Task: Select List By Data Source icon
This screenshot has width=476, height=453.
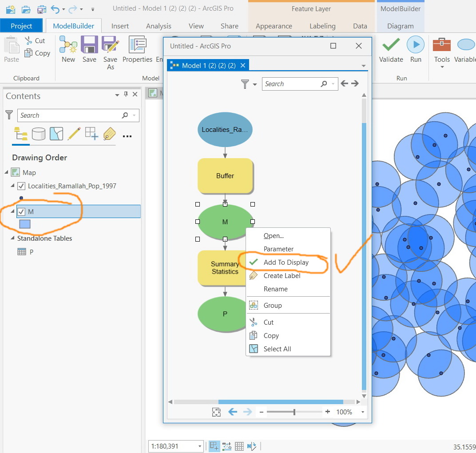Action: [x=39, y=134]
